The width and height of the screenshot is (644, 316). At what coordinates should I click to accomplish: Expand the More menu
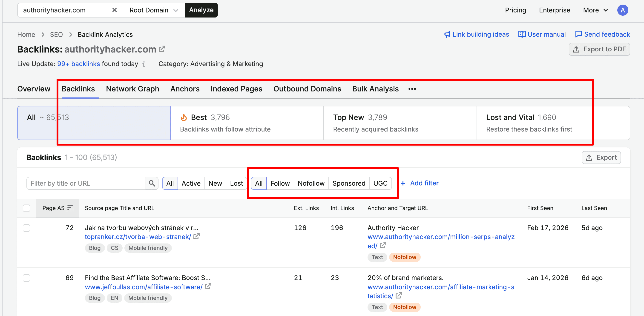[595, 10]
